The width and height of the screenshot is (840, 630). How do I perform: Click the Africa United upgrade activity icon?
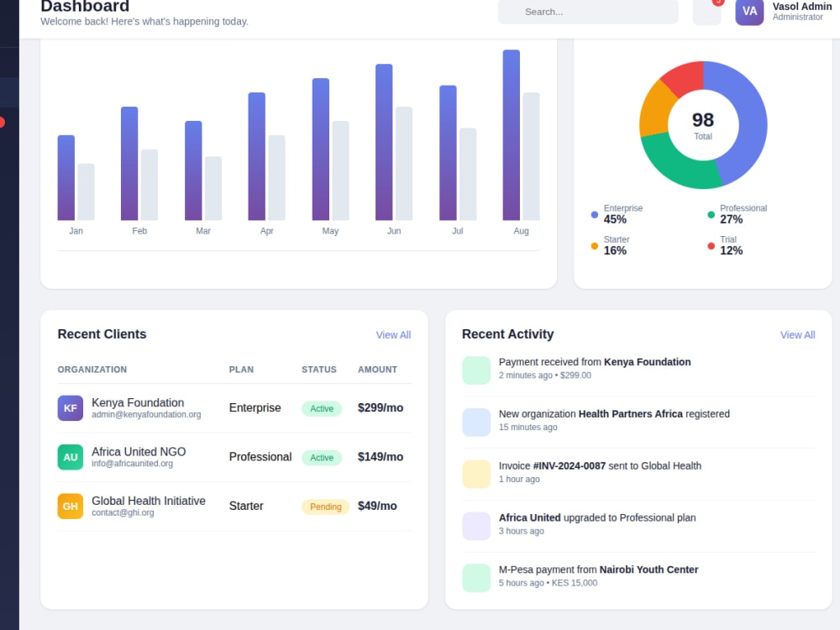[476, 526]
